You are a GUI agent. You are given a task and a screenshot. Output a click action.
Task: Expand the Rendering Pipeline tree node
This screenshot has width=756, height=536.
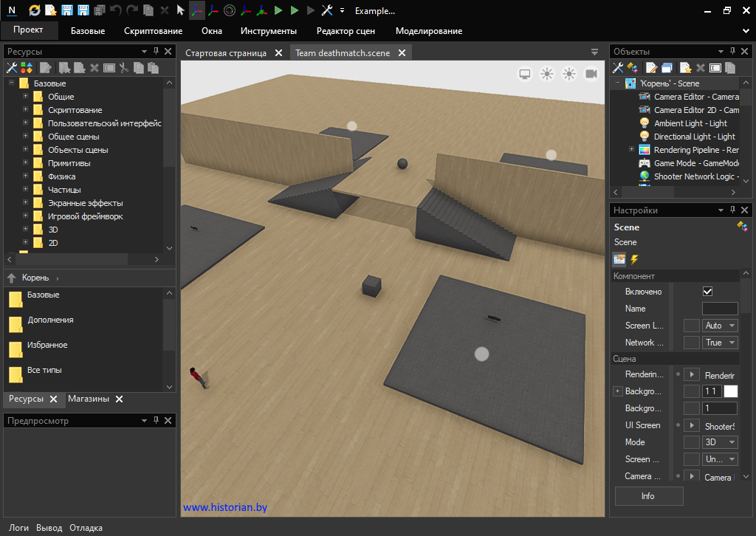pyautogui.click(x=631, y=150)
